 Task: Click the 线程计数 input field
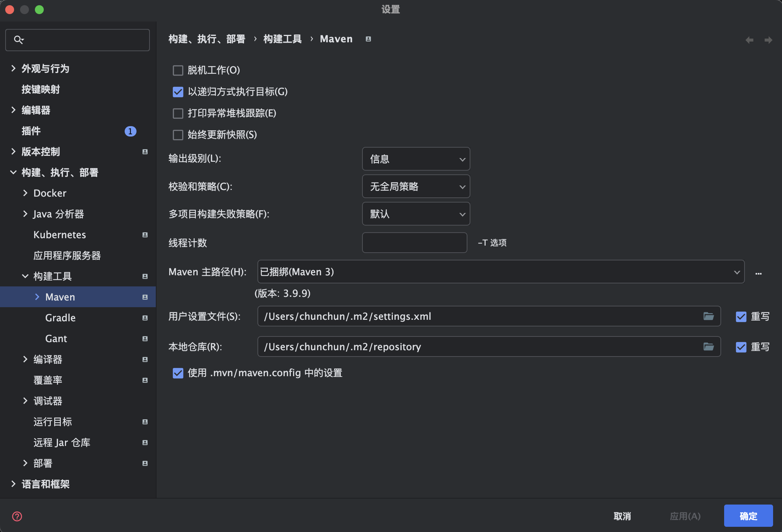click(414, 243)
